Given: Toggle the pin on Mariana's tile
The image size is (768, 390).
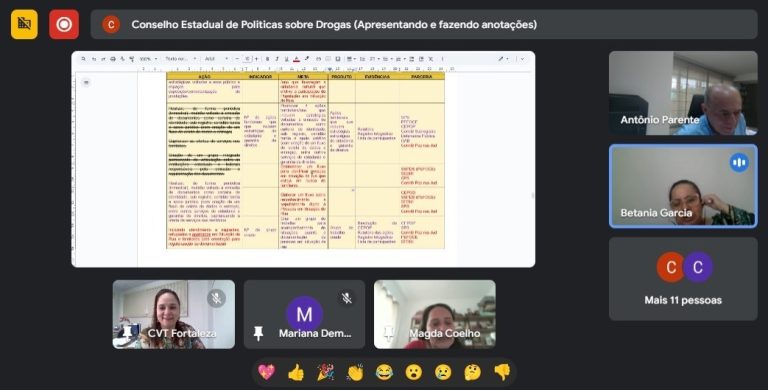Looking at the screenshot, I should point(258,334).
